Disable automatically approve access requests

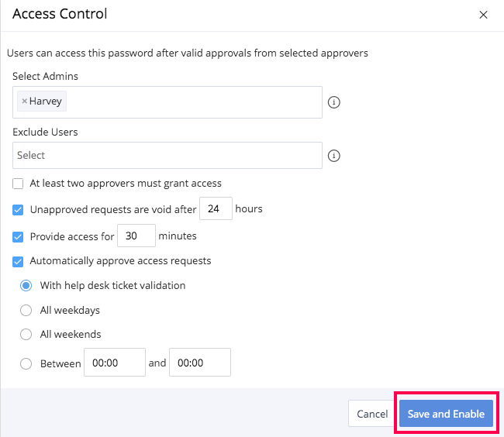pyautogui.click(x=19, y=261)
